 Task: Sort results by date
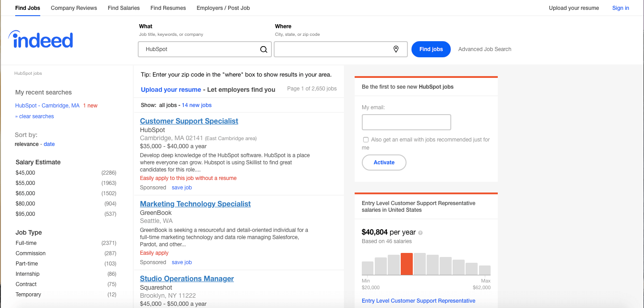tap(49, 144)
